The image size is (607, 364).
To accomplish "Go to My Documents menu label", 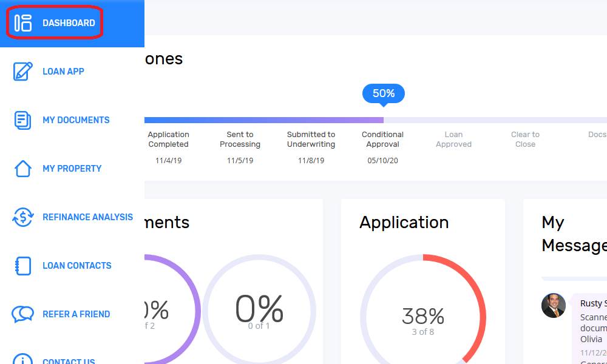I will [76, 120].
